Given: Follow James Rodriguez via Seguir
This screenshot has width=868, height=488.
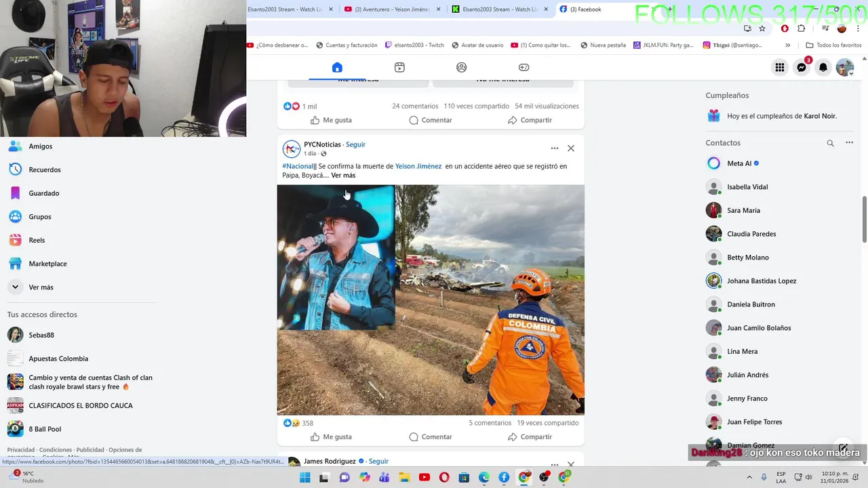Looking at the screenshot, I should (378, 462).
